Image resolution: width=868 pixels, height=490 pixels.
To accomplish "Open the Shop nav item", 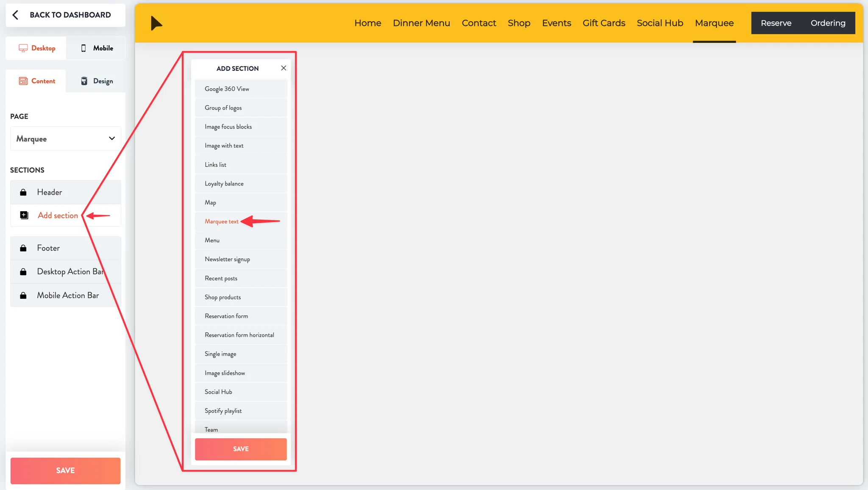I will [x=519, y=23].
